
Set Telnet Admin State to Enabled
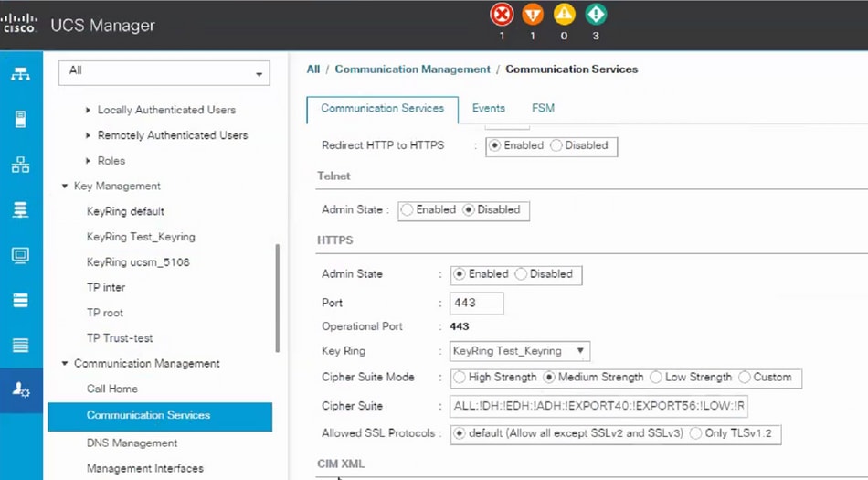click(407, 209)
